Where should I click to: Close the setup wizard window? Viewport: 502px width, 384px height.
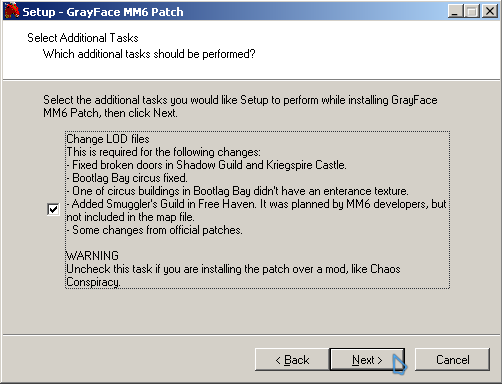pos(490,11)
